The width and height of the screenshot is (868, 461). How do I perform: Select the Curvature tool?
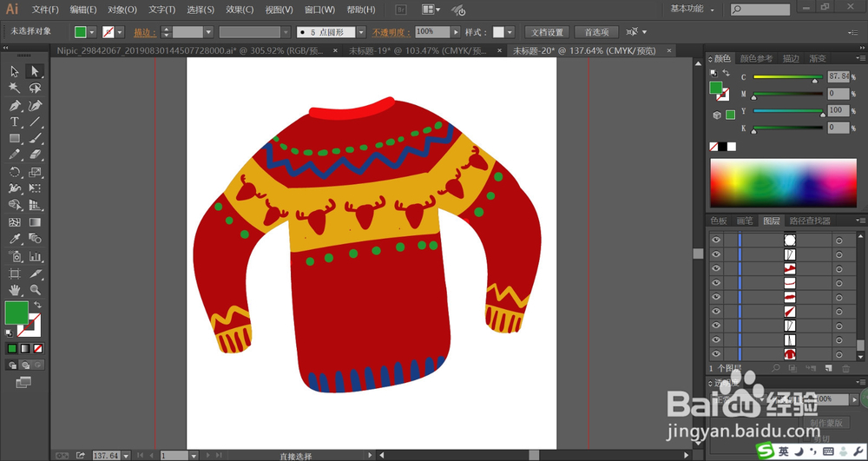pyautogui.click(x=35, y=105)
